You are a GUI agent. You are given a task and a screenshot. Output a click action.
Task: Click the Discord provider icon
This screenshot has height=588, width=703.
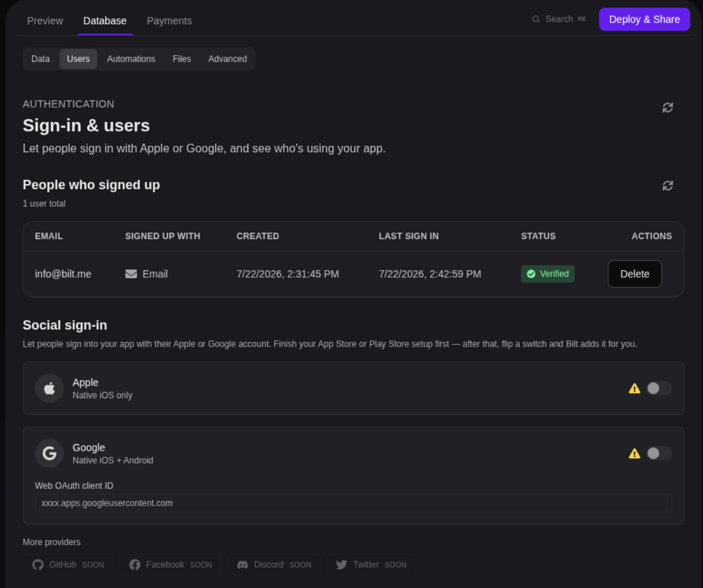pos(242,565)
